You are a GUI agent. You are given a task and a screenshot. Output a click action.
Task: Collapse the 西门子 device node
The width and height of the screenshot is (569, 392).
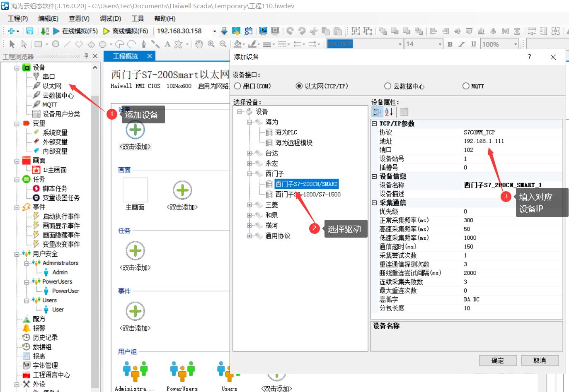click(249, 174)
